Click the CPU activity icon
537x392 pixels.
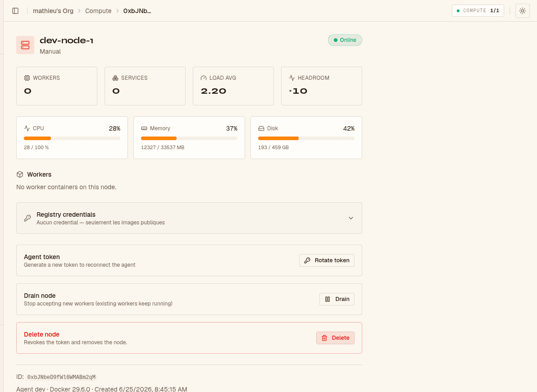pyautogui.click(x=27, y=128)
